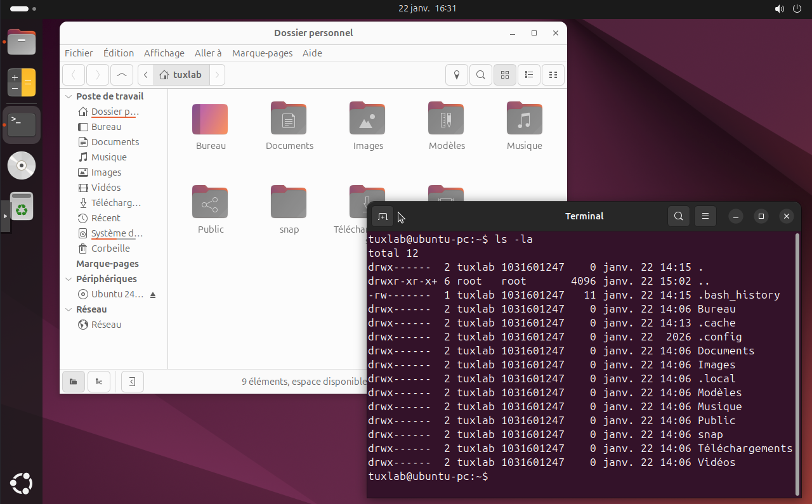Go back using the file manager back arrow

[74, 75]
